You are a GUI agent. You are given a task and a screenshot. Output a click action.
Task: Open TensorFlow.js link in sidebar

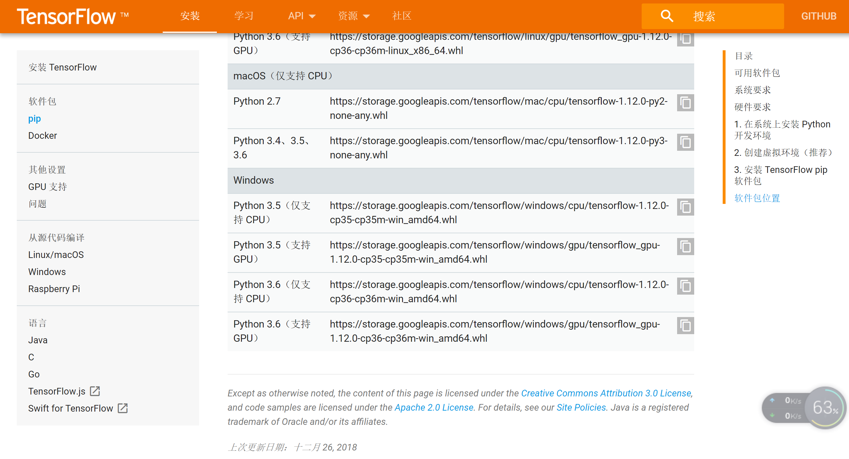57,391
